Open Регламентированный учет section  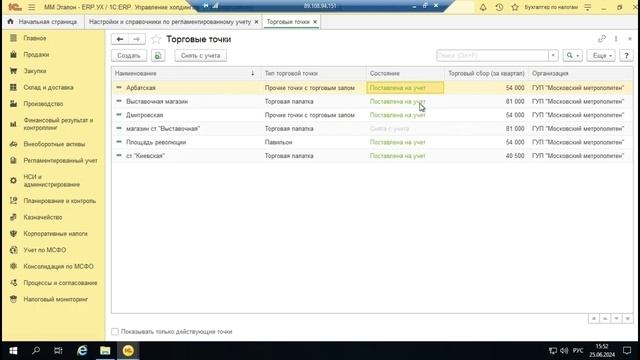pos(60,160)
